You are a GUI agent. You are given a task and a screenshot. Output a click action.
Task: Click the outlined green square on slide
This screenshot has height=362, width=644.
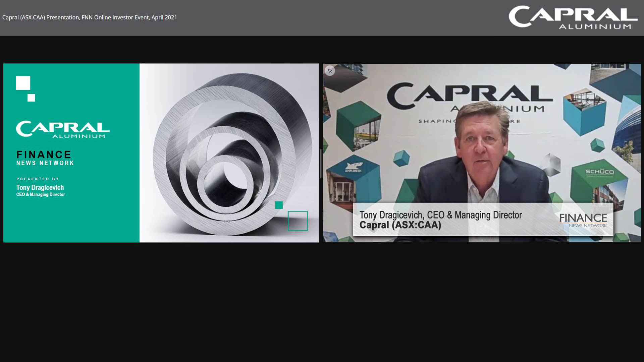[298, 221]
